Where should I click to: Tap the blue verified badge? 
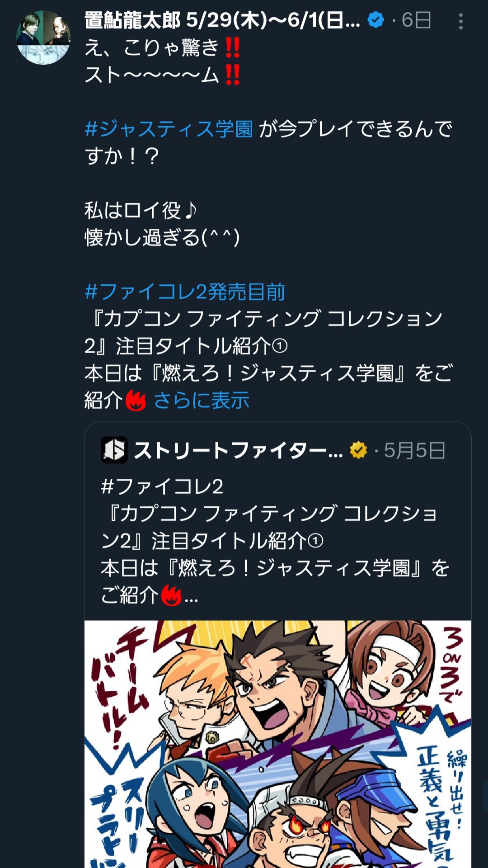[x=375, y=20]
